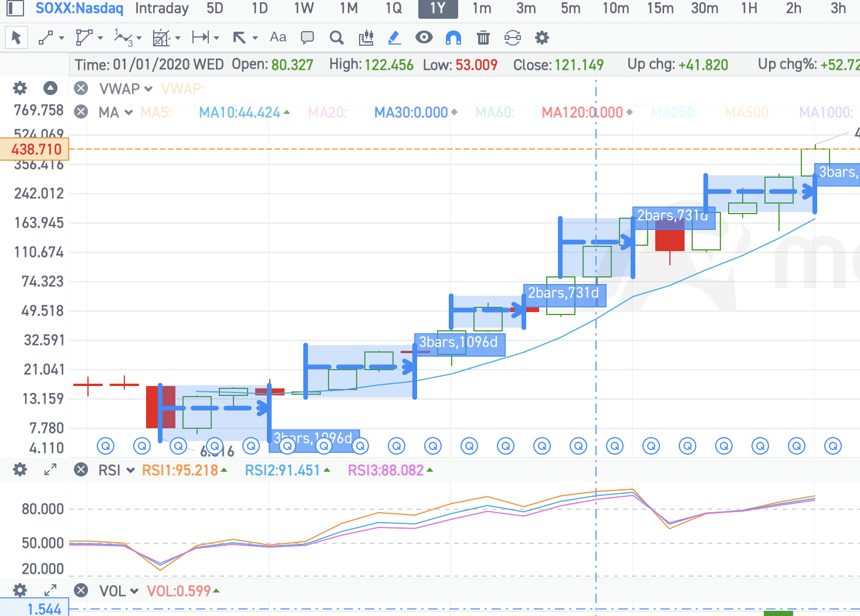The width and height of the screenshot is (860, 616).
Task: Maximize the RSI panel with expand arrows
Action: [x=51, y=470]
